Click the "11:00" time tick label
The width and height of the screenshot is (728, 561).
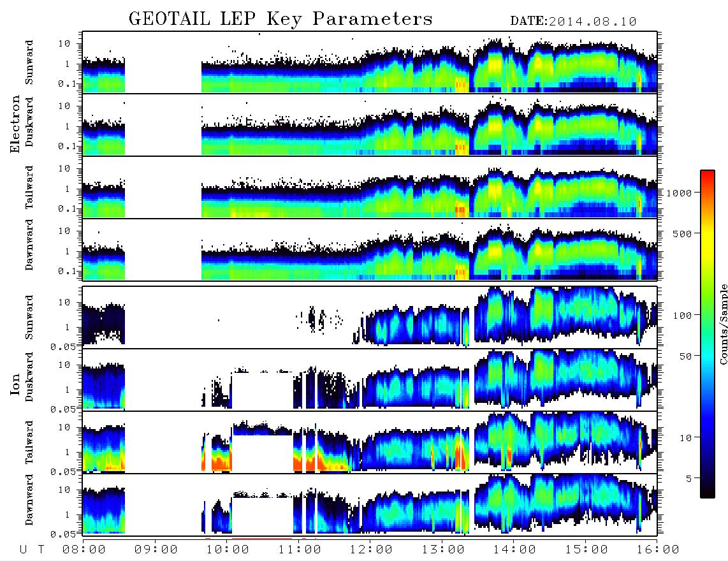point(299,550)
